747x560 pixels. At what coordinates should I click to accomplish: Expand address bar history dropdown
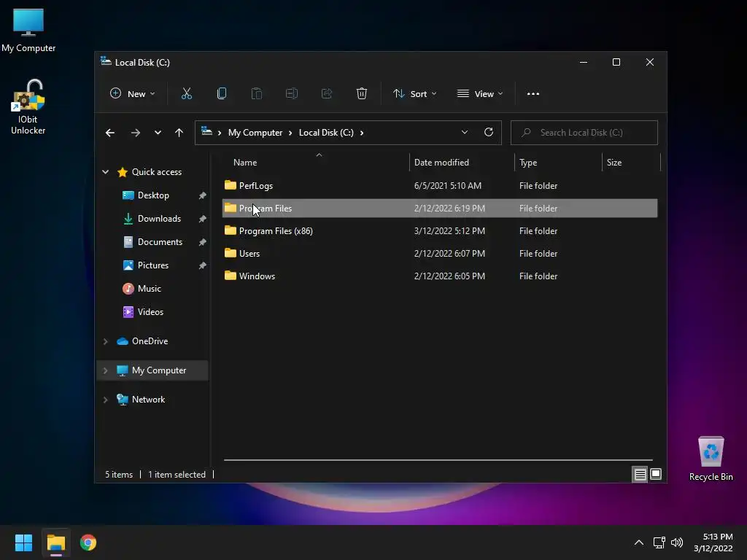[x=465, y=133]
